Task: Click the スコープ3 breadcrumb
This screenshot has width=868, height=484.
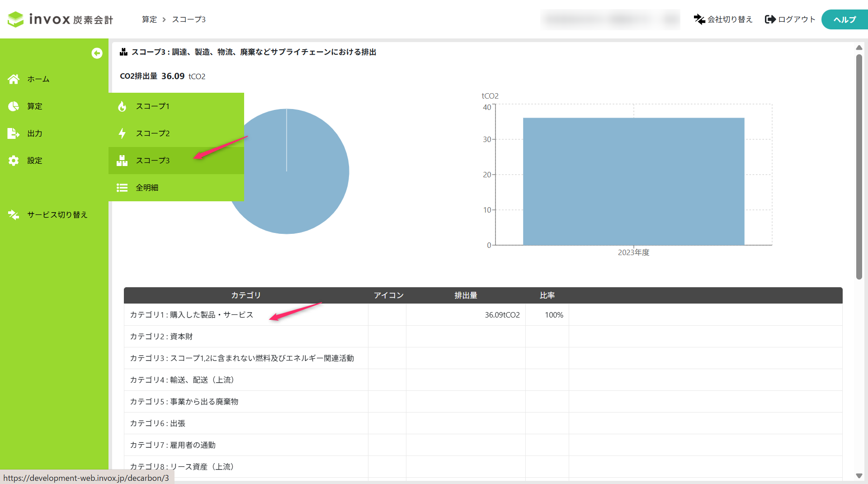Action: pos(189,19)
